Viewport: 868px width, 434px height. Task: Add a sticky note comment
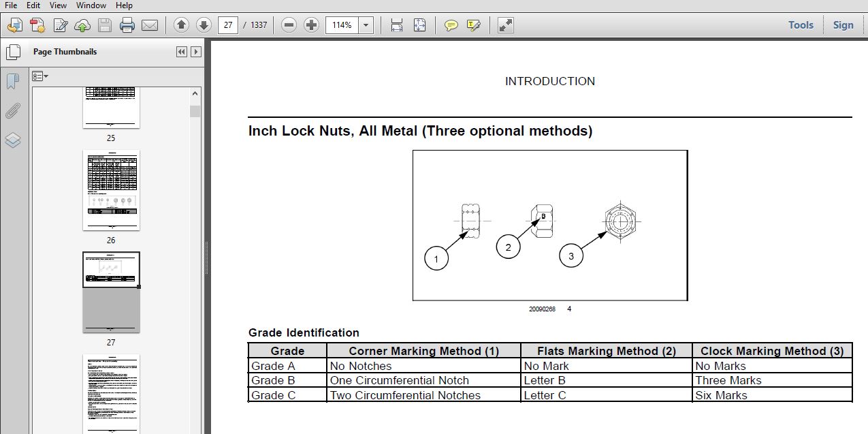pos(451,25)
